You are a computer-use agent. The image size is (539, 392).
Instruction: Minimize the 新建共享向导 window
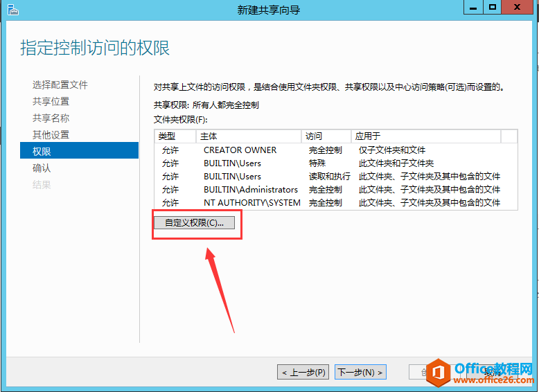pyautogui.click(x=473, y=7)
